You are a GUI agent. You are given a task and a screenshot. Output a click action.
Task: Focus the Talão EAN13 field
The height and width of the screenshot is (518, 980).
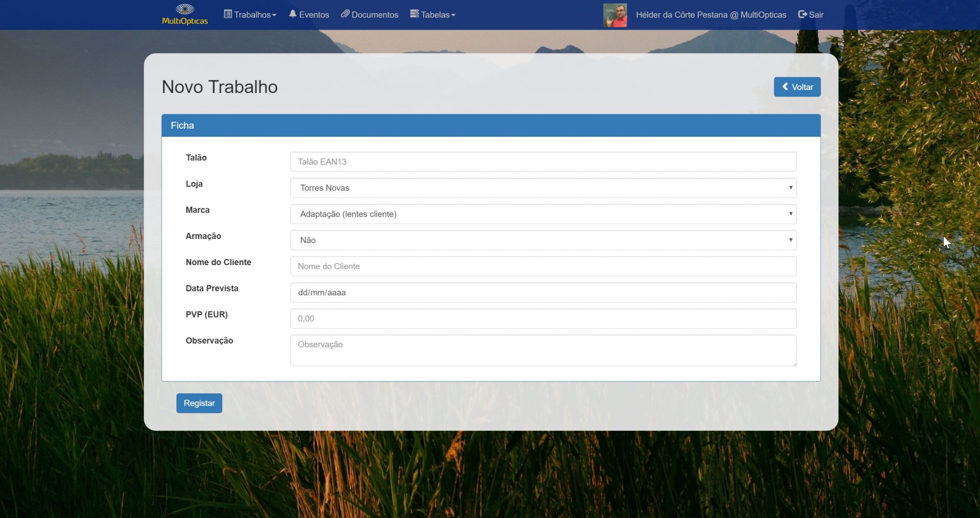click(543, 162)
